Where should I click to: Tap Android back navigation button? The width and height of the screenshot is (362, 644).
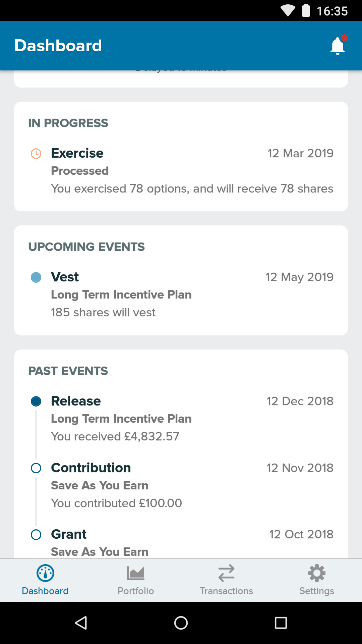[81, 623]
